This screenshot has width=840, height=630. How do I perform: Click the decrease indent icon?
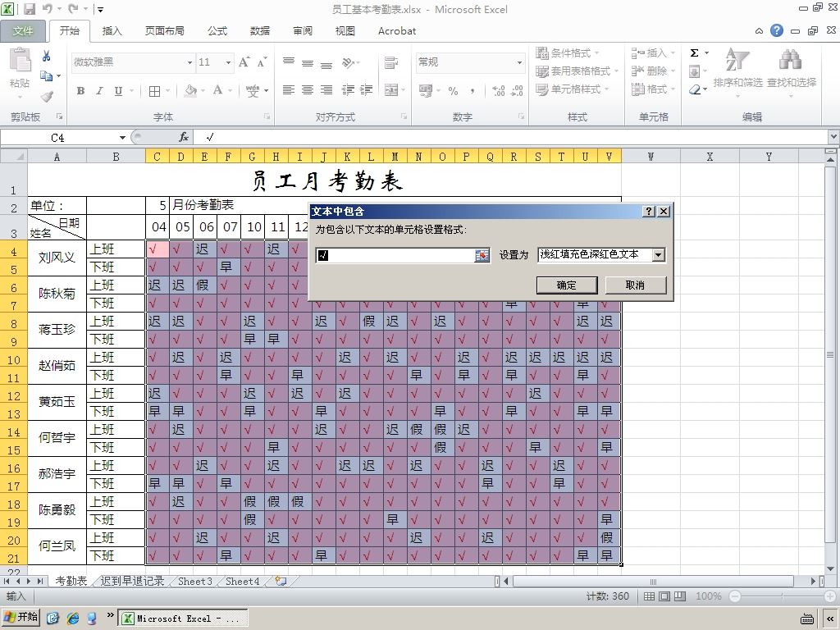point(348,90)
